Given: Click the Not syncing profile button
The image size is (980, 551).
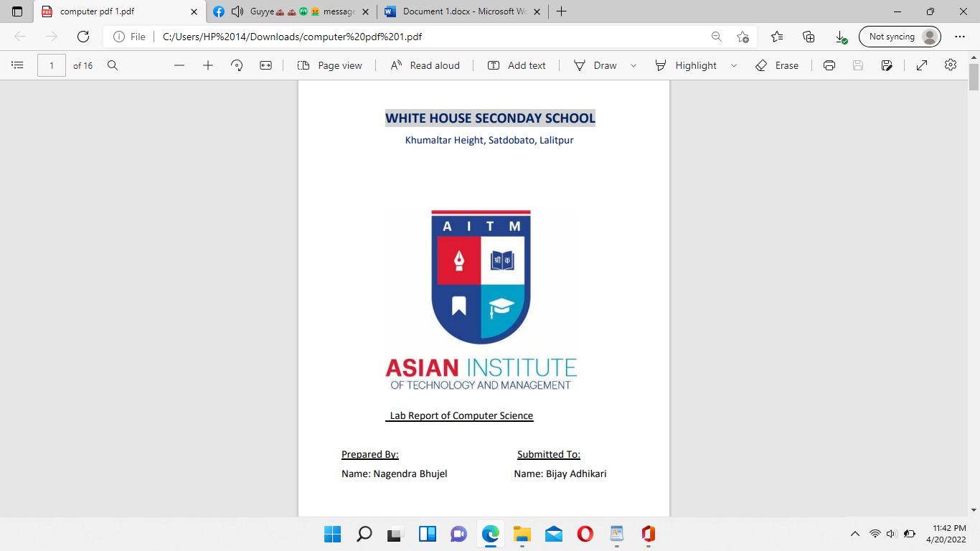Looking at the screenshot, I should [x=900, y=37].
